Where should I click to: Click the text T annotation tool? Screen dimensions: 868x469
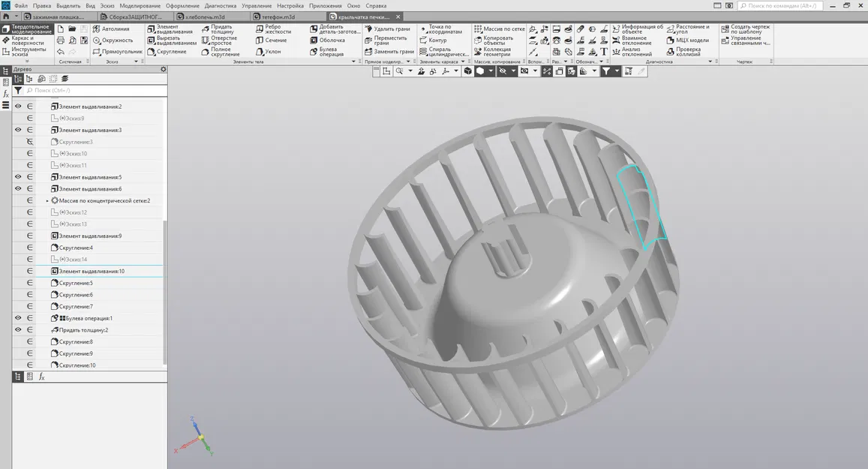(x=603, y=52)
